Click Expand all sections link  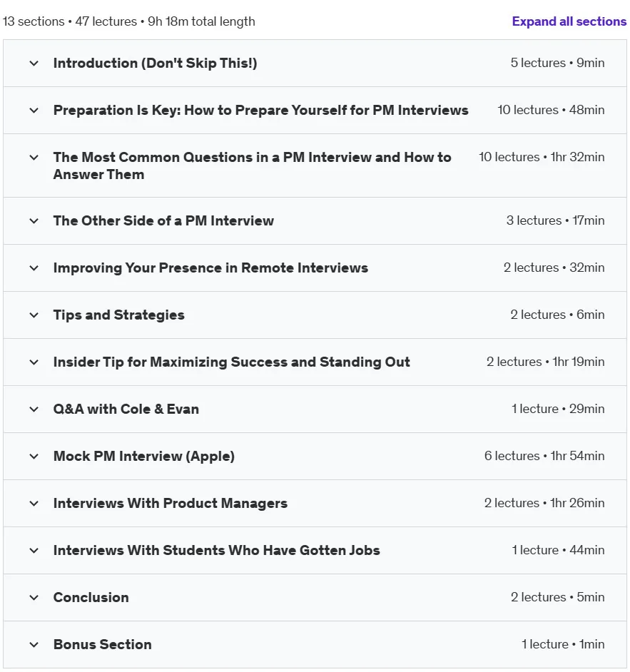[569, 21]
